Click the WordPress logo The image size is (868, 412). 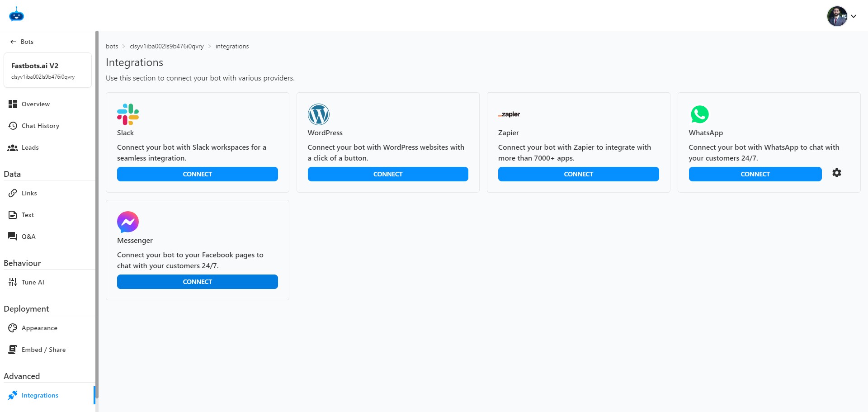tap(319, 114)
